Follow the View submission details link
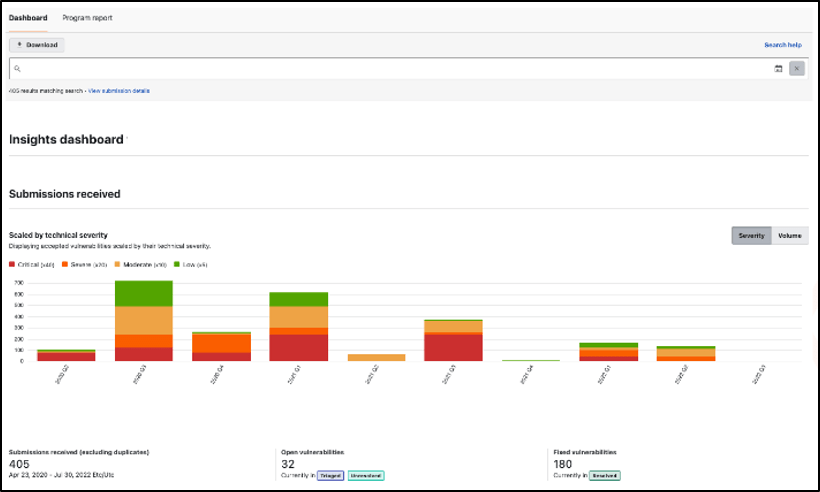 point(119,91)
